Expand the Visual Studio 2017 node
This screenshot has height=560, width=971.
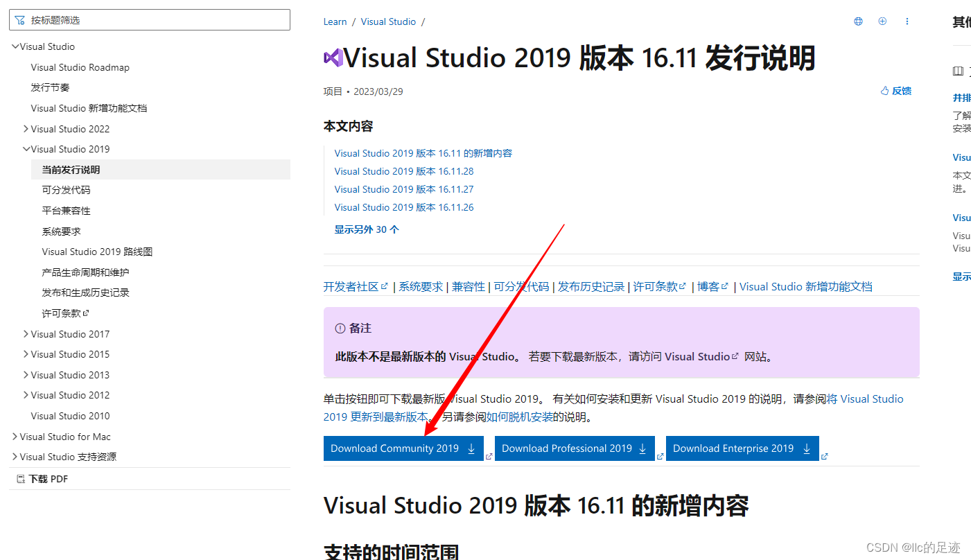[x=26, y=334]
